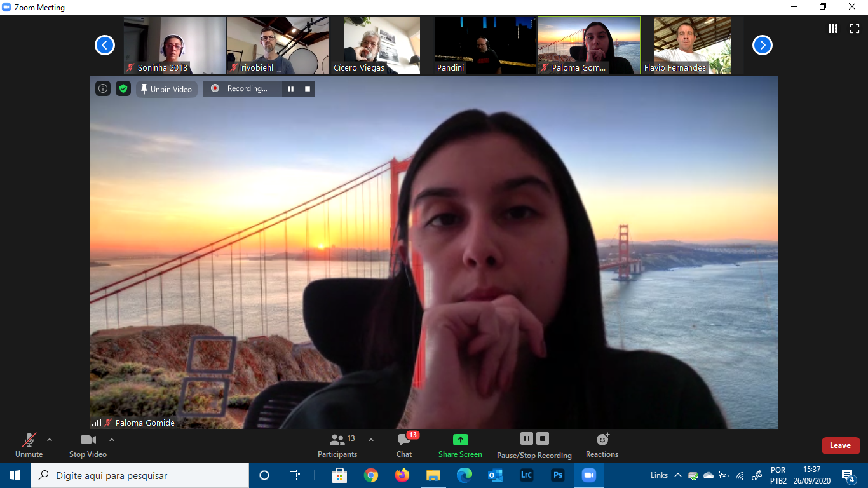Enter full screen mode
Viewport: 868px width, 488px height.
[854, 29]
